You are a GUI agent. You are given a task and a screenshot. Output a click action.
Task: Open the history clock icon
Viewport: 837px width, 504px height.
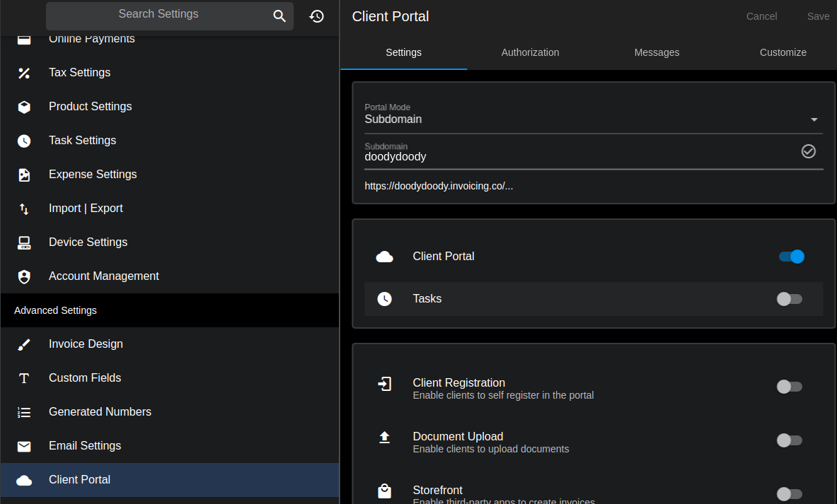pos(317,16)
